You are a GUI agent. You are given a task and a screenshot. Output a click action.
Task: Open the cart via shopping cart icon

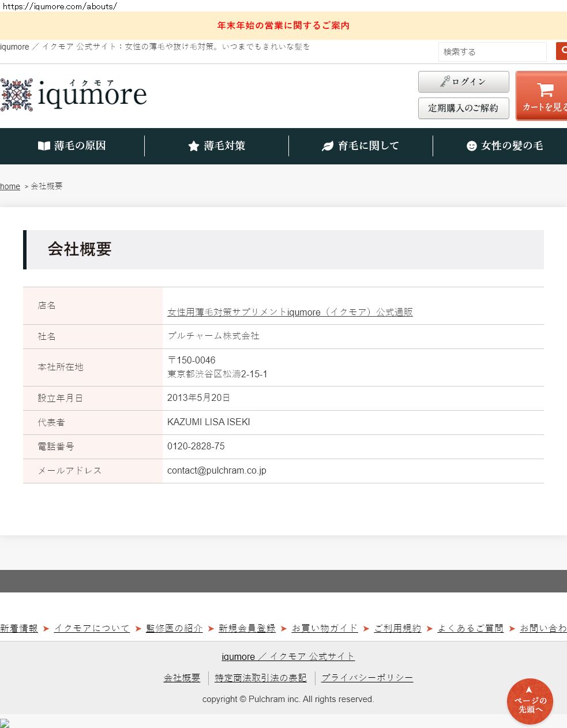pyautogui.click(x=545, y=90)
